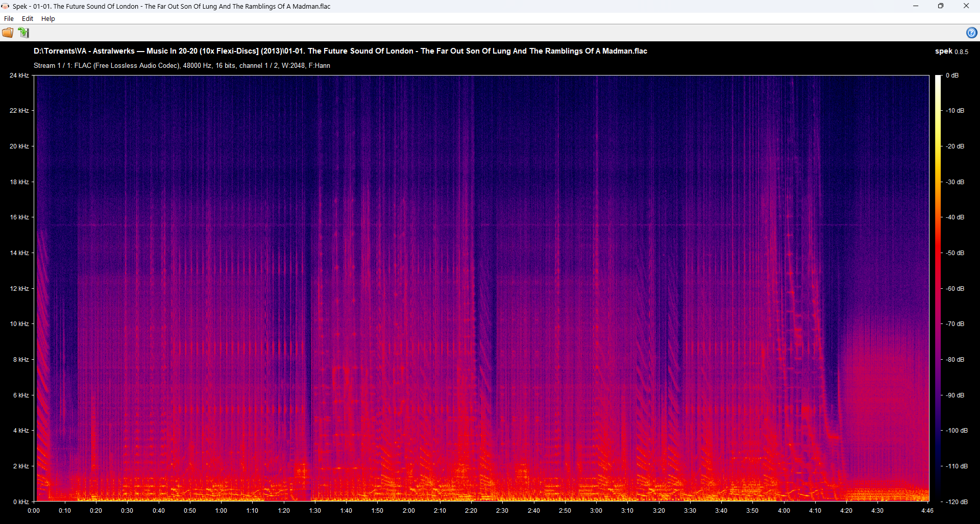Click the 2:00 time axis marker
980x524 pixels.
(x=408, y=510)
